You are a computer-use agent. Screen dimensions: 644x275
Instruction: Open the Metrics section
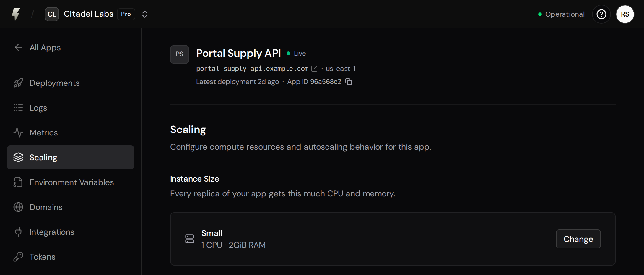click(71, 132)
